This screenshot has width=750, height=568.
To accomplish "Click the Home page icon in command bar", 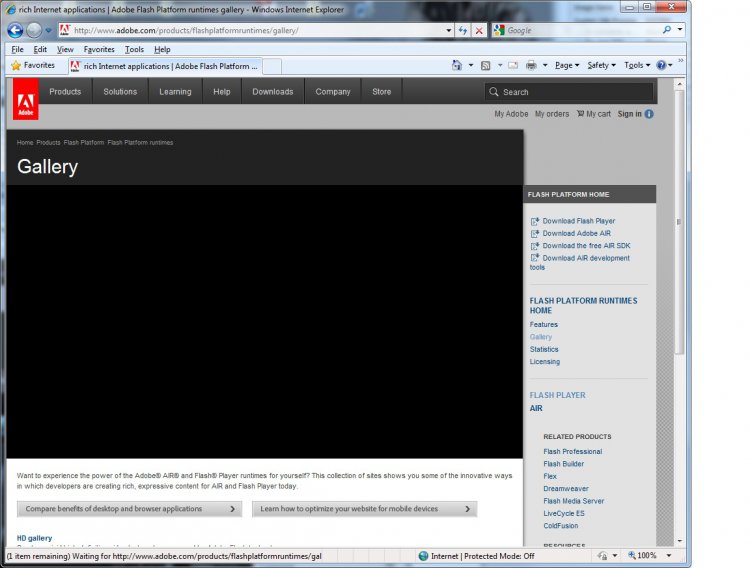I will 457,65.
